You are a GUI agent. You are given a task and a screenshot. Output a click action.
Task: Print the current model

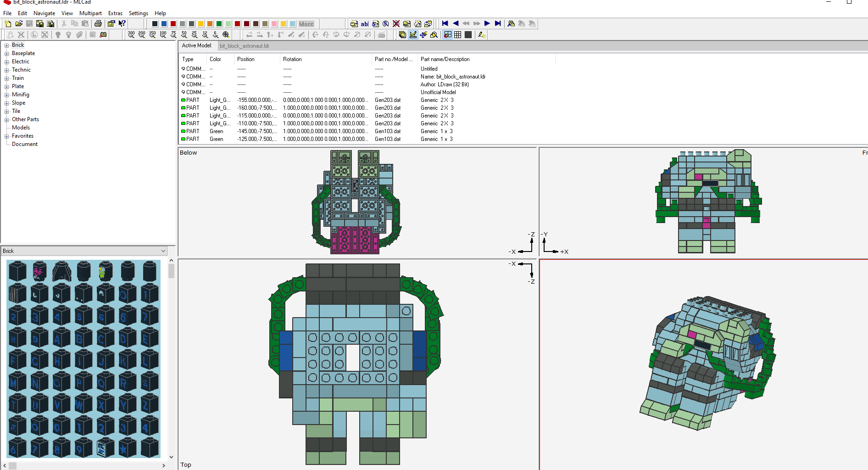(98, 24)
